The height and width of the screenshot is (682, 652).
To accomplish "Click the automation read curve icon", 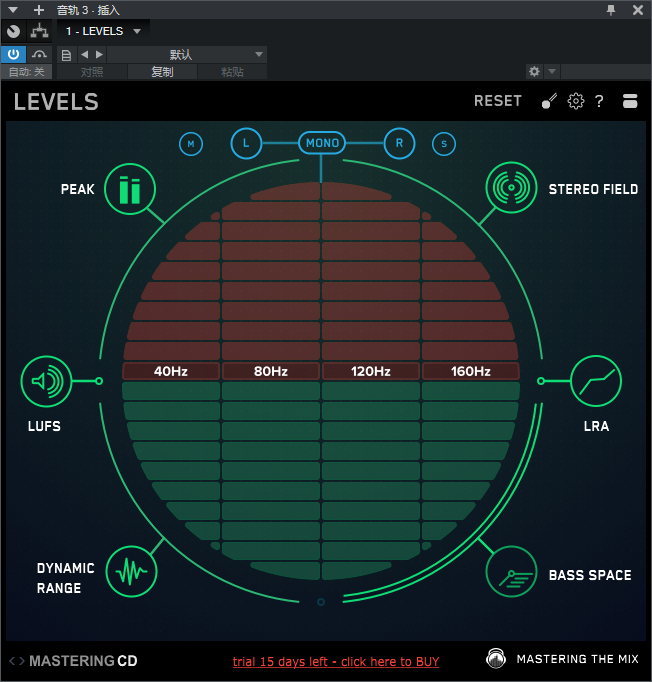I will click(39, 55).
